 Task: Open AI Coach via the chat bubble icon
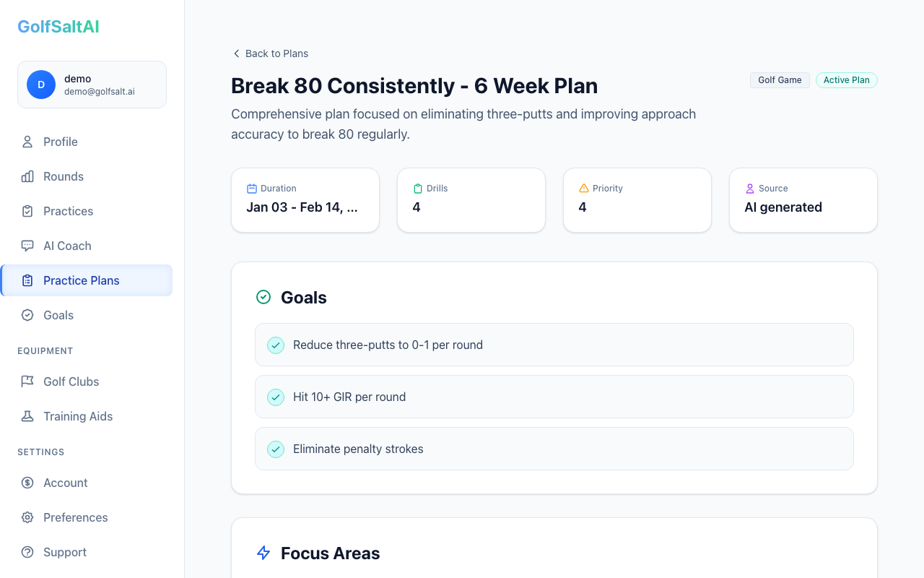[27, 246]
